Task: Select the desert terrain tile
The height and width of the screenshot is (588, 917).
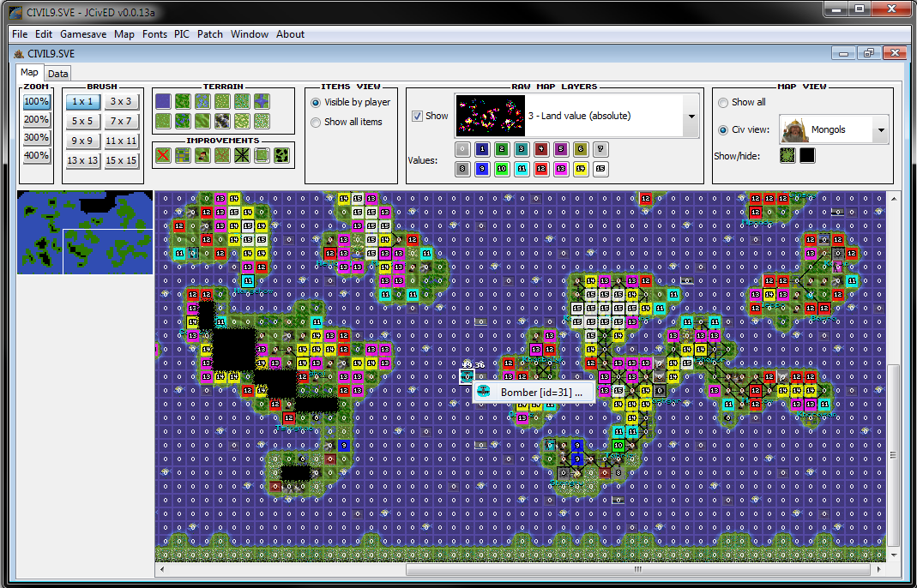Action: pos(242,121)
